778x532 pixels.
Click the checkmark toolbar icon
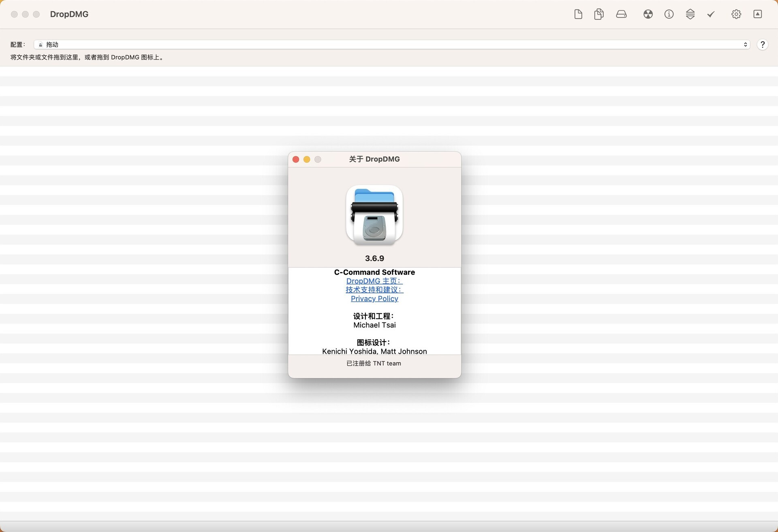711,14
